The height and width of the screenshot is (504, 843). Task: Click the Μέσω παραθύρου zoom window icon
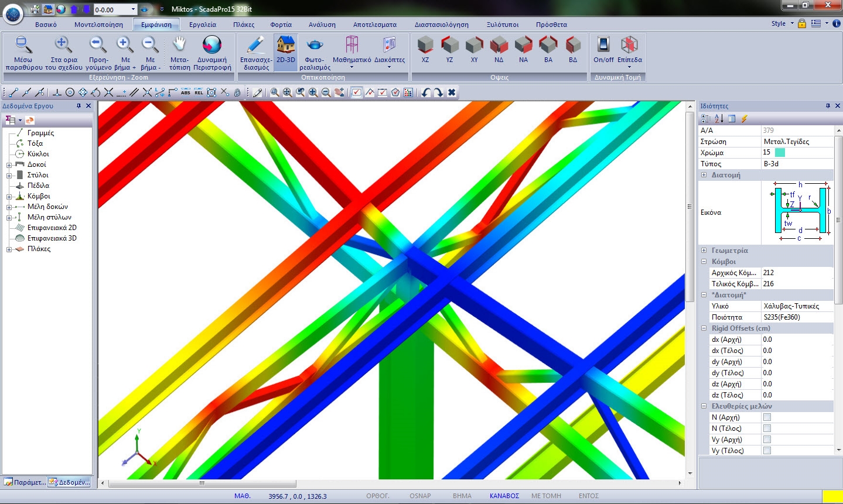click(23, 44)
